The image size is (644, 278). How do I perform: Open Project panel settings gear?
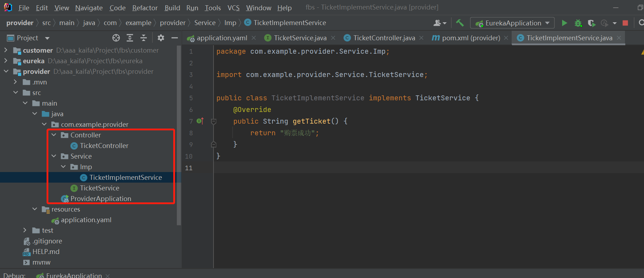pyautogui.click(x=161, y=38)
